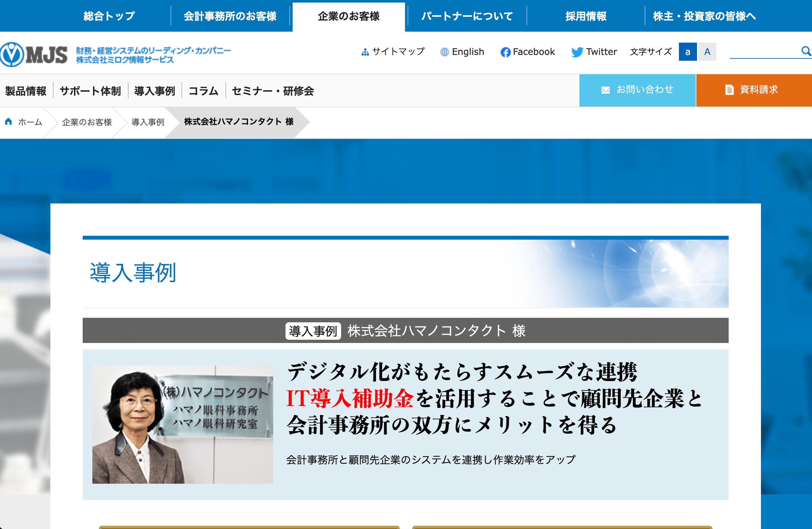Go to 導入事例 breadcrumb link
Screen dimensions: 812x529
pos(148,122)
